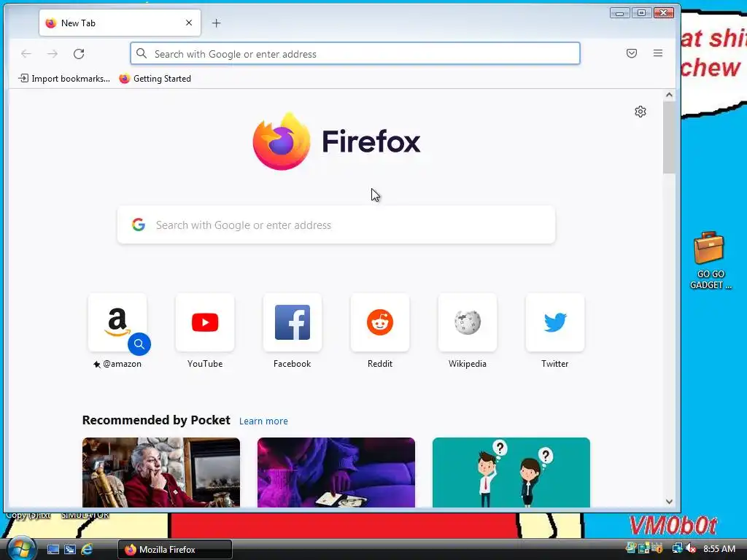This screenshot has width=747, height=560.
Task: Click the Recommended by Pocket heading
Action: click(x=156, y=420)
